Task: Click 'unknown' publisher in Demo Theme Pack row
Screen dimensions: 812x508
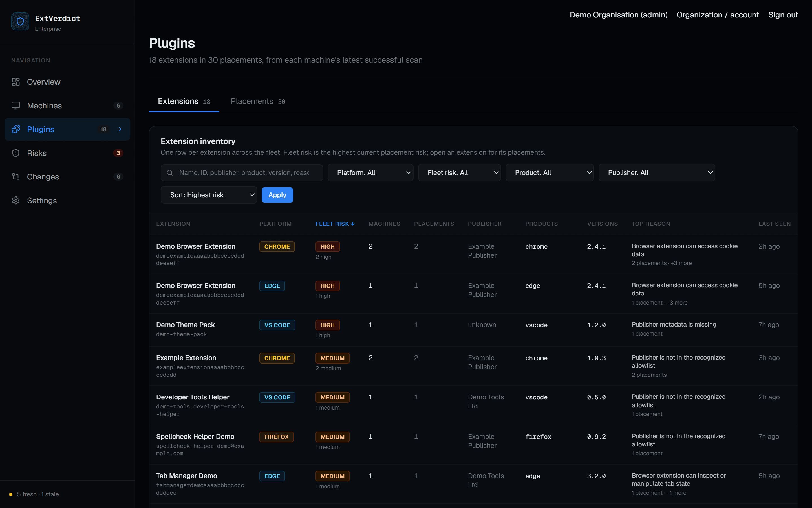Action: tap(482, 325)
